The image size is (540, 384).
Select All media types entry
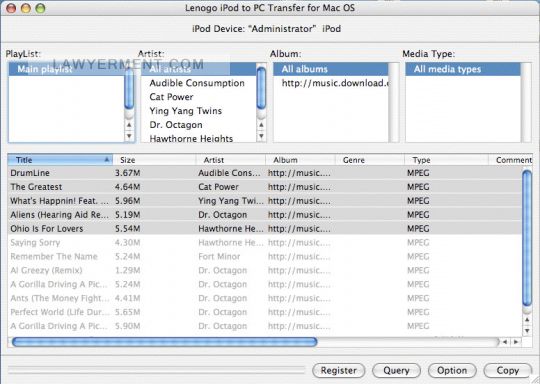463,69
